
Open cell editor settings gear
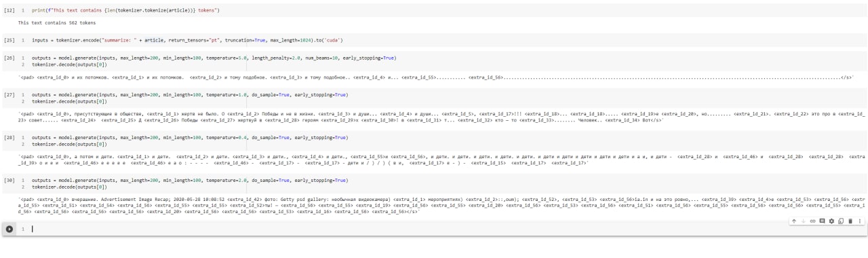tap(831, 221)
